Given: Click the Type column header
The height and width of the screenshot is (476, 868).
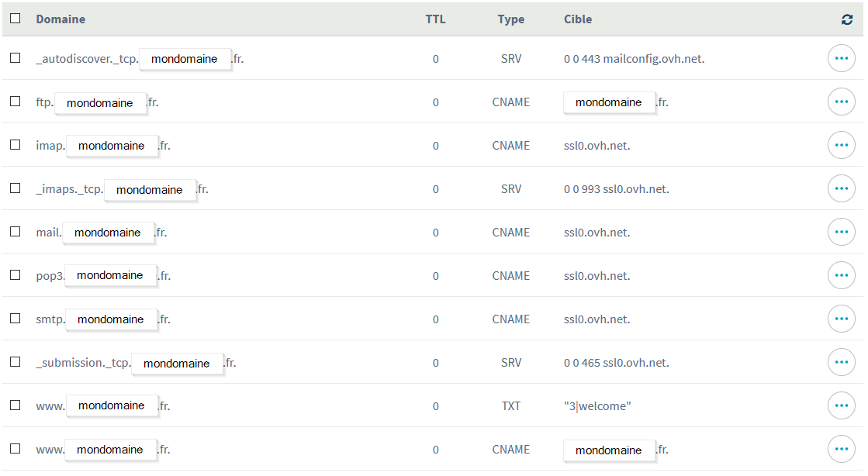Looking at the screenshot, I should pyautogui.click(x=511, y=19).
